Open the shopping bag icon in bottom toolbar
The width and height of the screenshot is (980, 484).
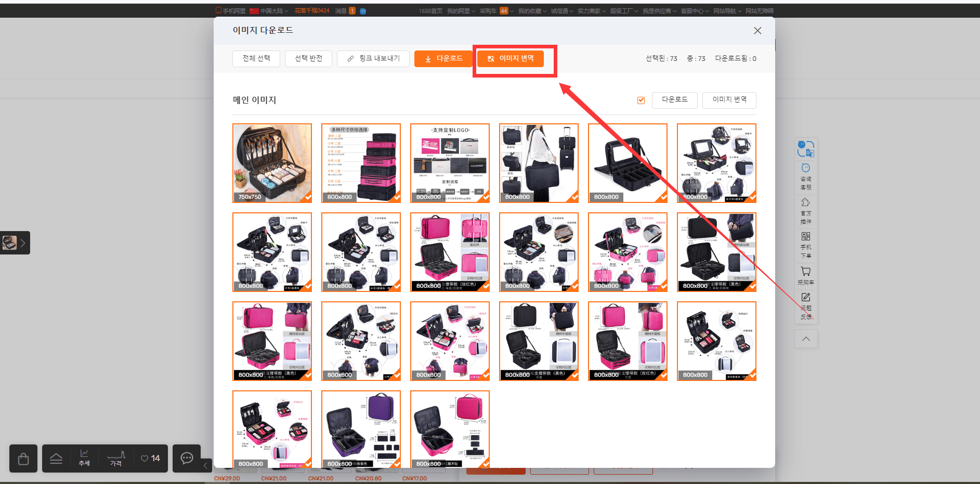[x=23, y=458]
